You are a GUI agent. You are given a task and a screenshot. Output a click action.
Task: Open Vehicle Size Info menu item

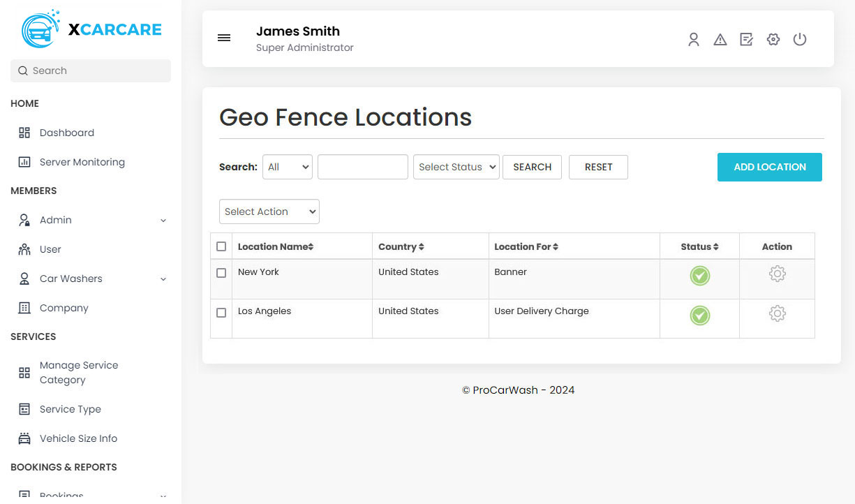pos(78,438)
